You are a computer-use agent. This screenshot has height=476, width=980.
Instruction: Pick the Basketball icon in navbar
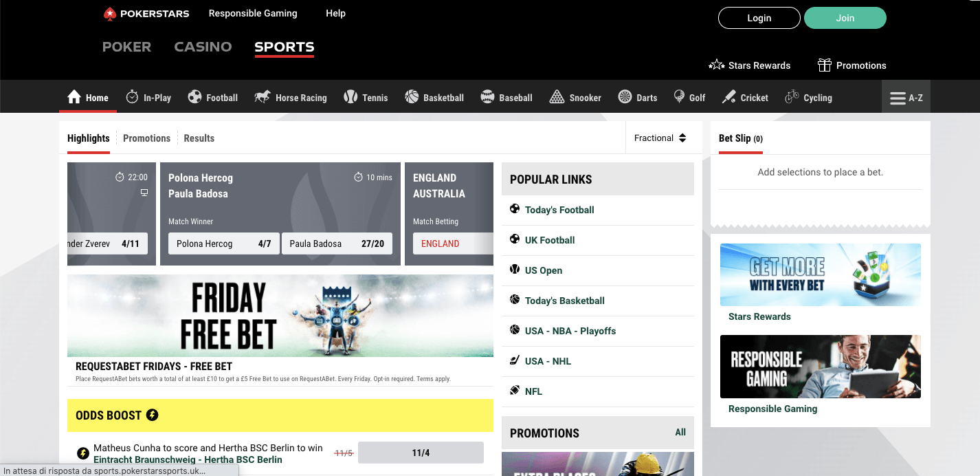click(x=412, y=97)
